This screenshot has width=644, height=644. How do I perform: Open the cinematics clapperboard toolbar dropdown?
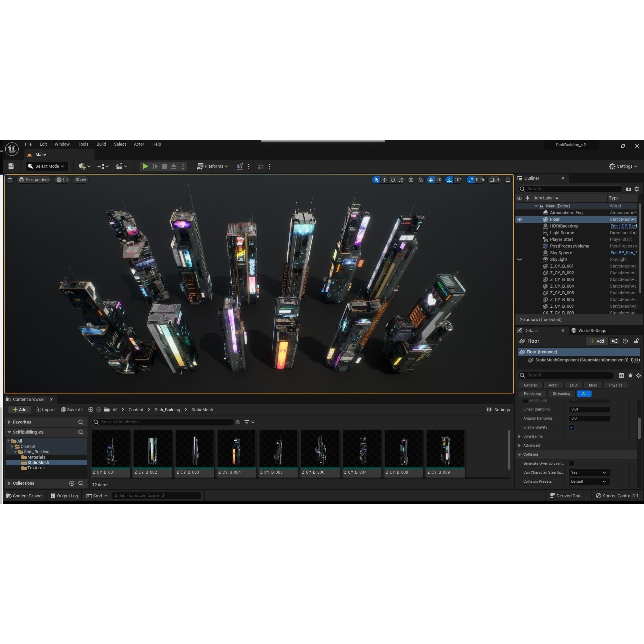[x=121, y=166]
